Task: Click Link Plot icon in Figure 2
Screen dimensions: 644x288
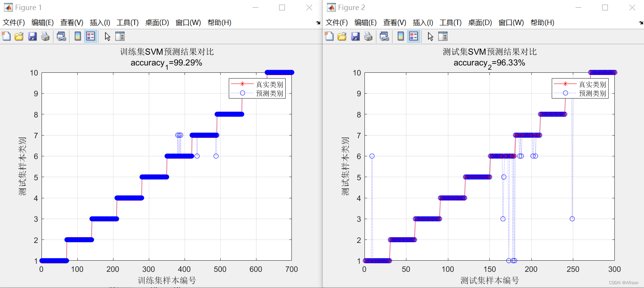Action: pyautogui.click(x=384, y=37)
